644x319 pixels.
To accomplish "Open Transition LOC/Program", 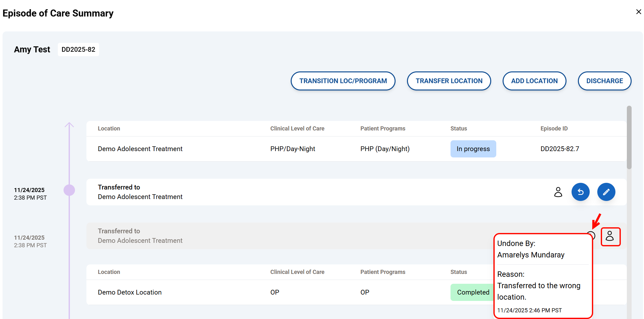I will [343, 81].
